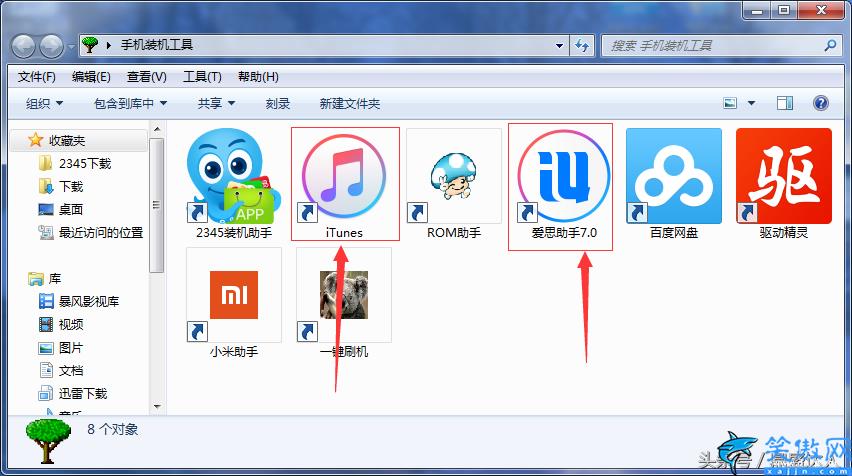The width and height of the screenshot is (852, 476).
Task: Open the view options dropdown arrow
Action: tap(751, 103)
